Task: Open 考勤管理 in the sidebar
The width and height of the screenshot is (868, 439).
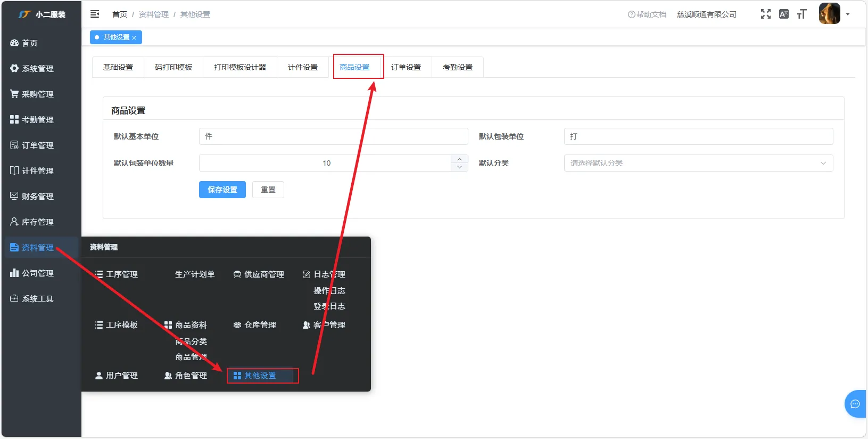Action: [40, 120]
